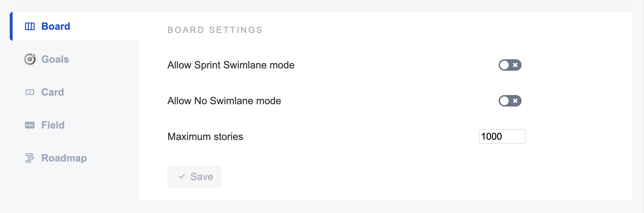This screenshot has height=213, width=644.
Task: Go to the Card settings tab
Action: [x=53, y=92]
